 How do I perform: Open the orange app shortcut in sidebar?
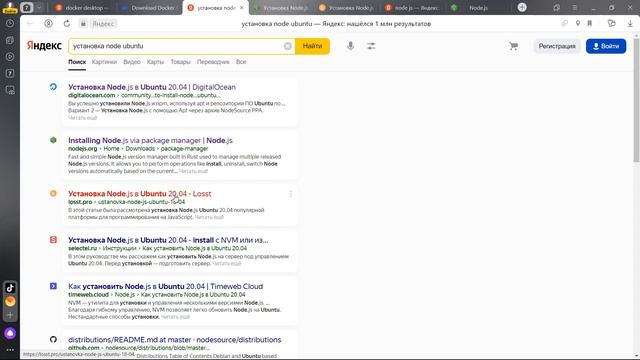pos(10,301)
